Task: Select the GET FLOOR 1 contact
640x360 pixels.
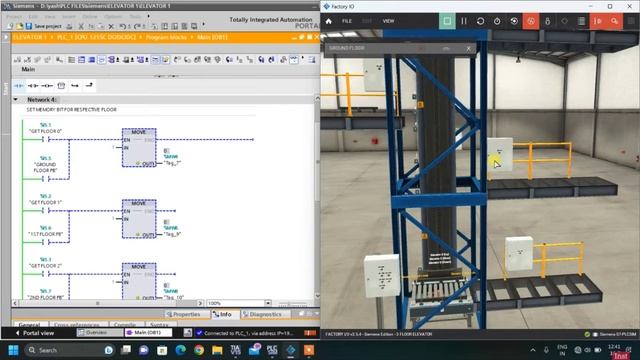Action: coord(46,211)
